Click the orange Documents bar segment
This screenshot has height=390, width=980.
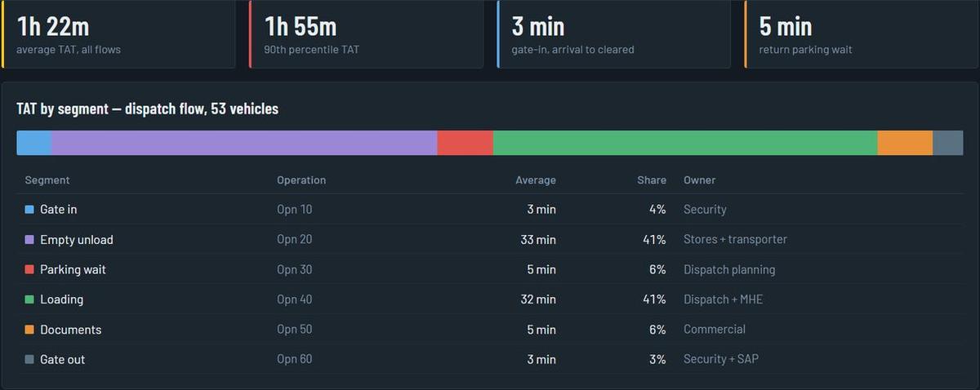pyautogui.click(x=905, y=143)
